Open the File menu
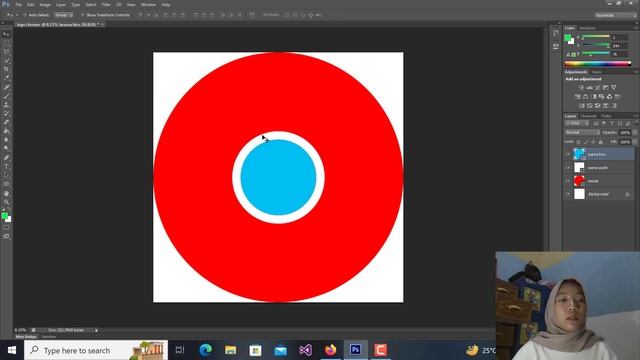The width and height of the screenshot is (640, 360). click(18, 5)
